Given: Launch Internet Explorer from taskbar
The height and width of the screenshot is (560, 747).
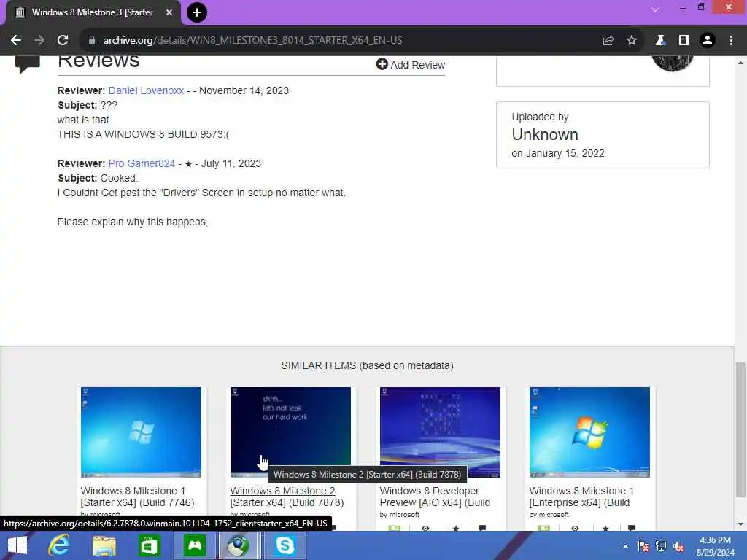Looking at the screenshot, I should click(58, 545).
